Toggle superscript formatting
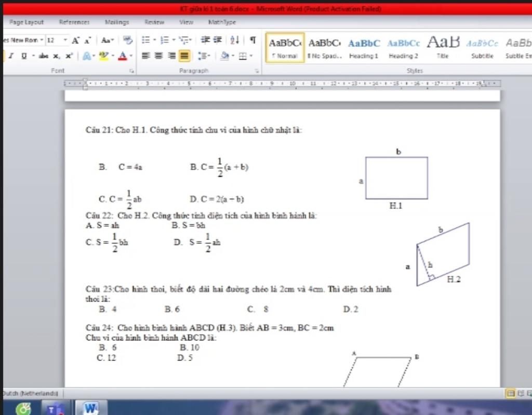Screen dimensions: 532x415 tap(69, 56)
